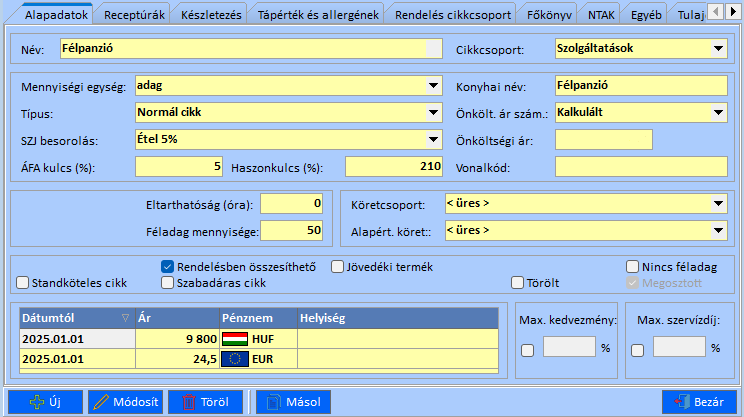Open the NTAK tab
744x417 pixels.
(601, 15)
